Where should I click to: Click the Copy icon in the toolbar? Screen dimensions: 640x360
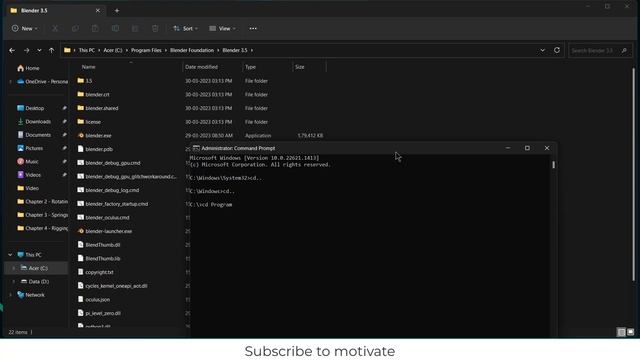[x=75, y=29]
